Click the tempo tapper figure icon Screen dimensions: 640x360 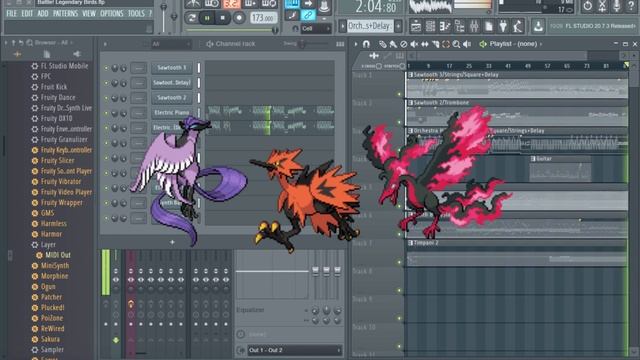[x=518, y=26]
